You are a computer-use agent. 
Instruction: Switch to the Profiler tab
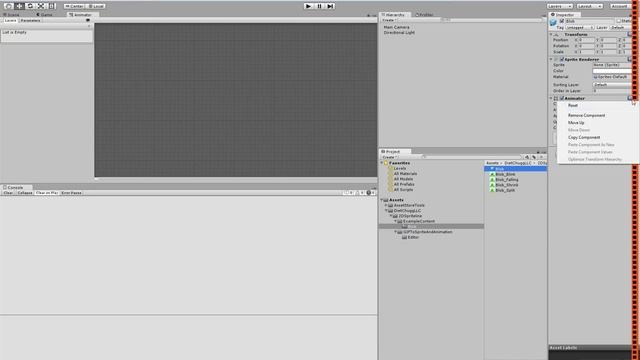[x=425, y=15]
